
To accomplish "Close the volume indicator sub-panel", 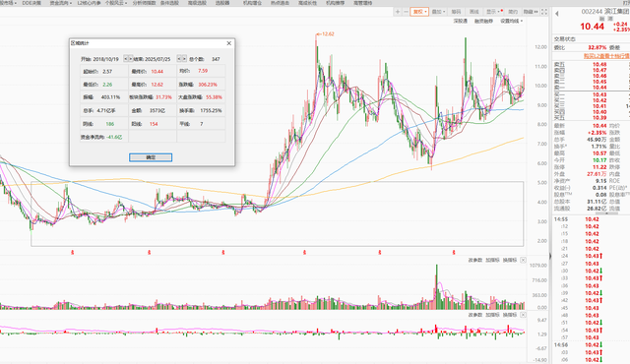I will point(523,260).
